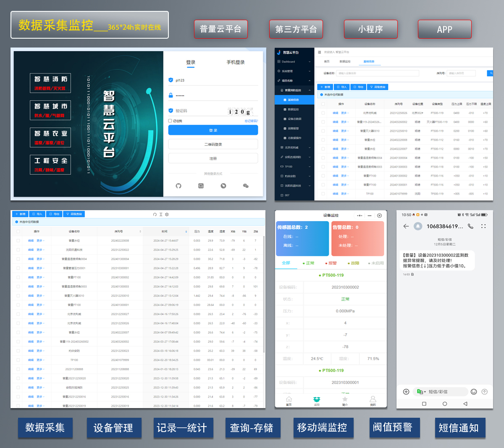Click the blue search icon button beside 序列号

tap(490, 73)
